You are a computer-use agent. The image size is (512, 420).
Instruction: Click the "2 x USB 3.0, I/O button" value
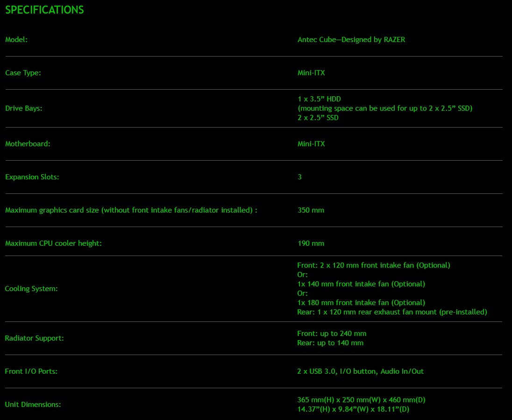361,371
